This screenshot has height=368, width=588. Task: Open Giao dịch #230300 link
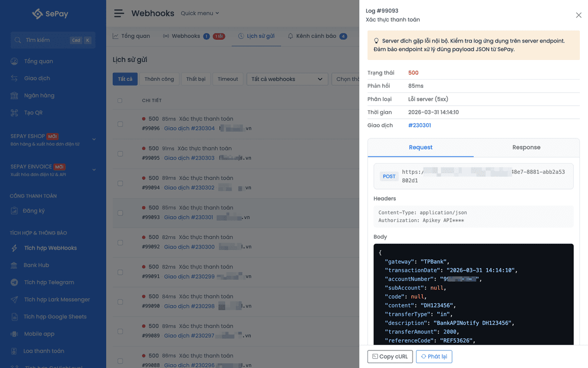pos(189,247)
